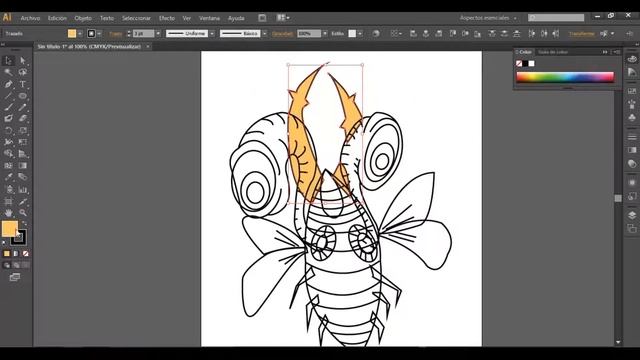Select the Paintbrush tool
Viewport: 640px width, 360px height.
[x=8, y=107]
